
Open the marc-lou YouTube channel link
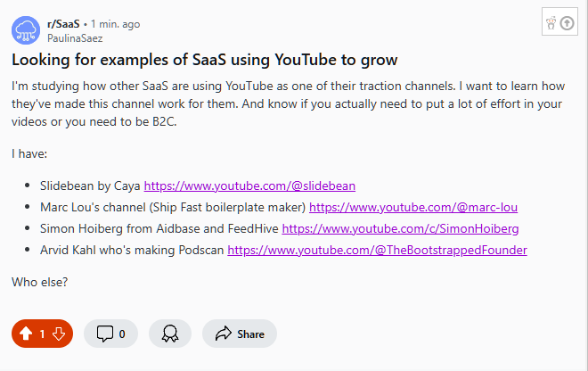[x=413, y=208]
